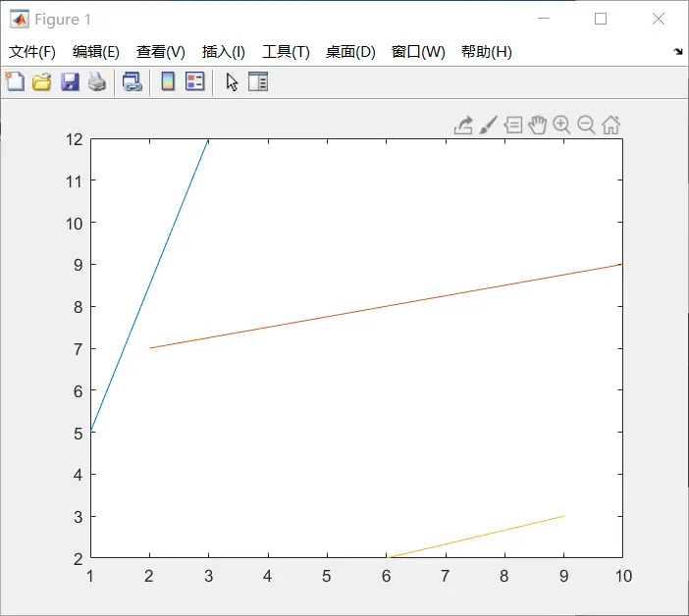Insert a colorbar using the toolbar icon
The height and width of the screenshot is (616, 689).
(x=168, y=81)
